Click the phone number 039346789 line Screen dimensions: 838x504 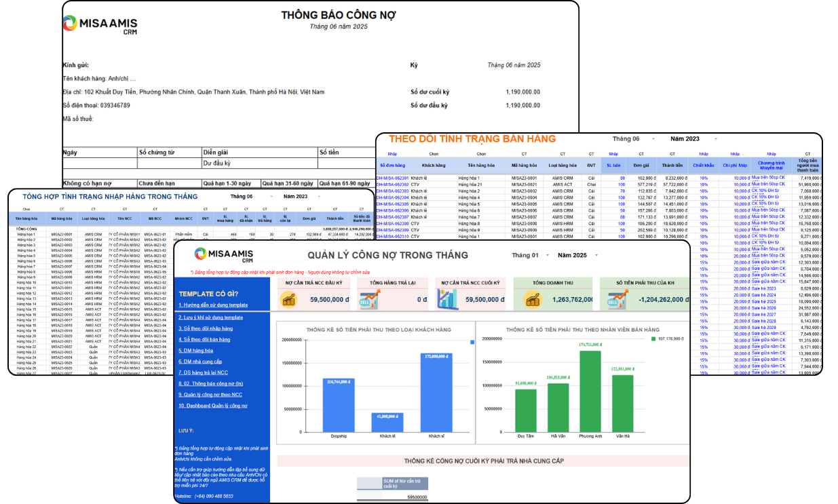(96, 105)
